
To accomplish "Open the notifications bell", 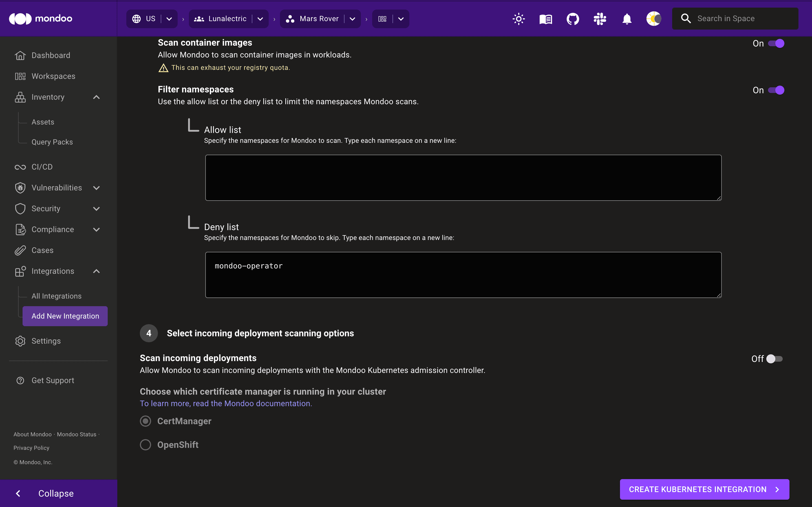I will point(627,19).
